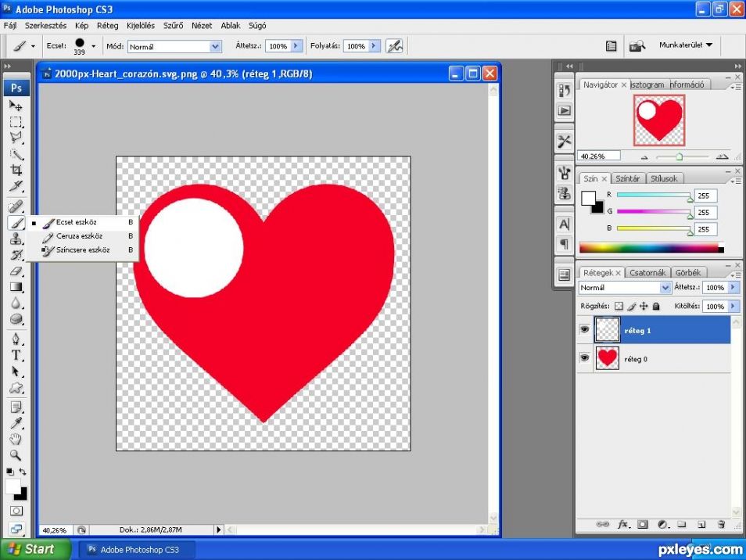Select the Sponge tool

pos(16,319)
